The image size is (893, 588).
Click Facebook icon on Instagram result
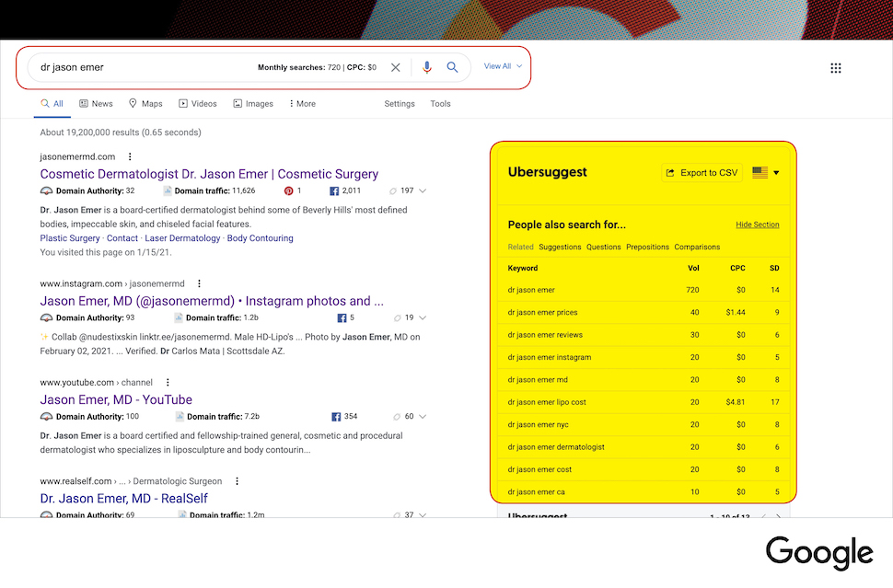[342, 317]
